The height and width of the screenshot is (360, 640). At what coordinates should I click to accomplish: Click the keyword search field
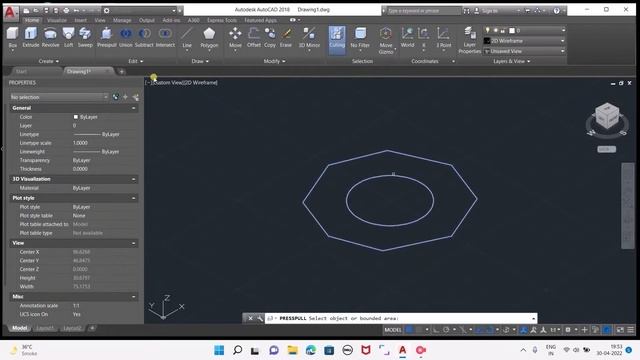423,11
